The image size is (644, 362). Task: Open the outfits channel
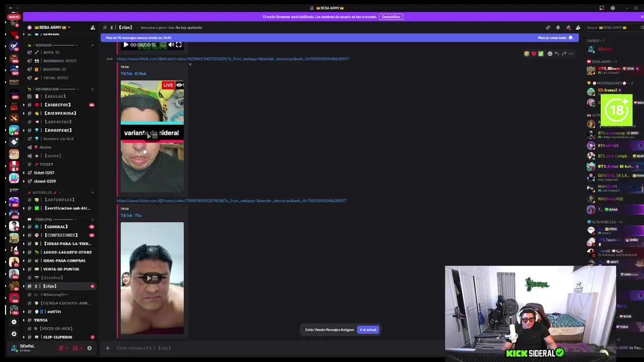click(59, 311)
